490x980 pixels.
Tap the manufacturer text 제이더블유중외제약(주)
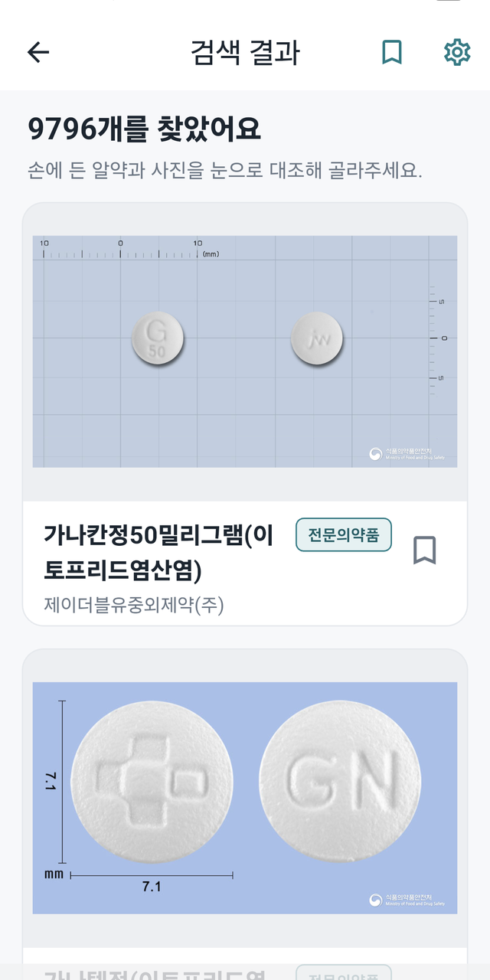134,605
